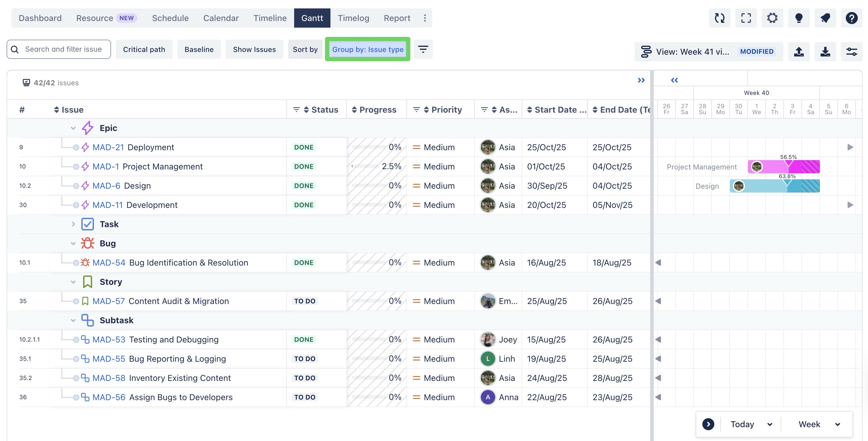This screenshot has width=868, height=441.
Task: Enter fullscreen mode icon
Action: click(x=746, y=18)
